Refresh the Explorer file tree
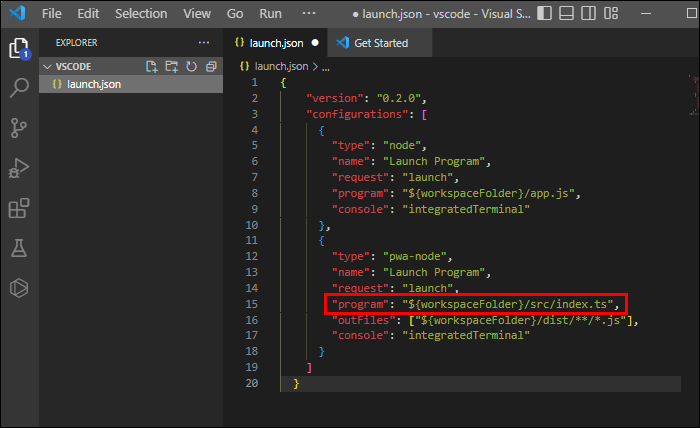Viewport: 700px width, 428px height. tap(191, 66)
